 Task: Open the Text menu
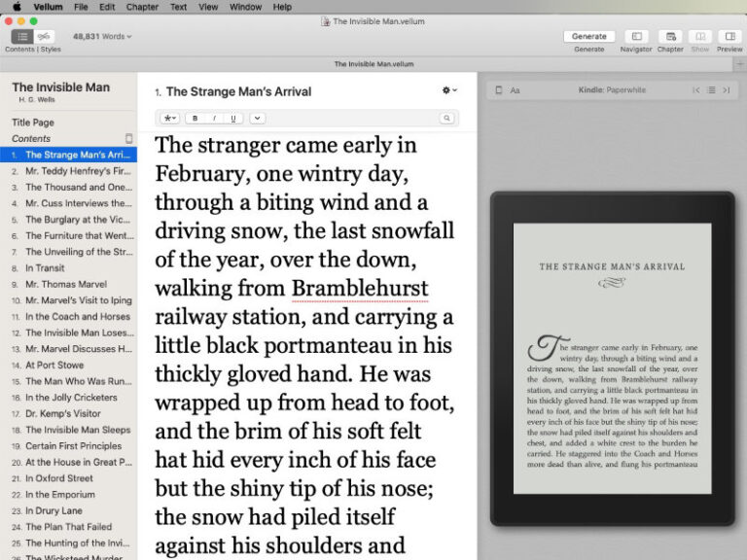point(178,7)
